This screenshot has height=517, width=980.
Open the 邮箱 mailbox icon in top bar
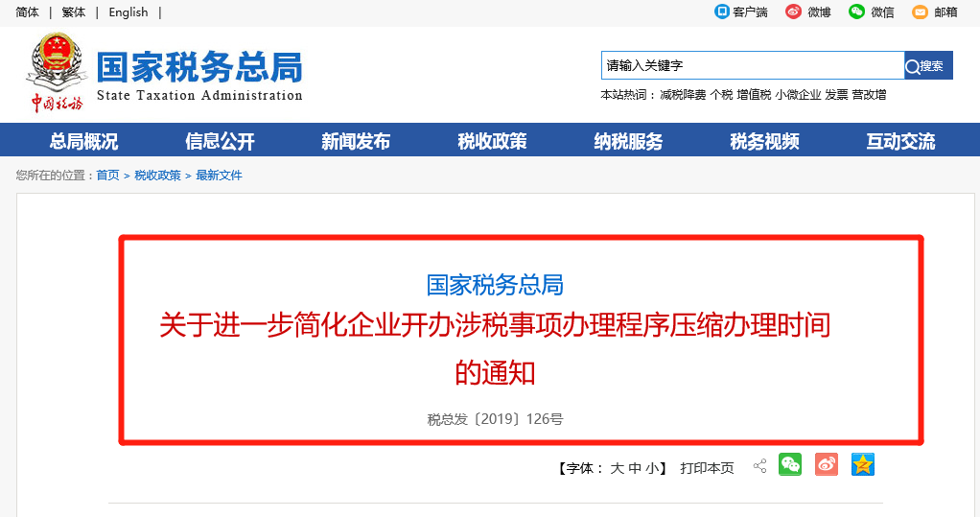click(x=920, y=12)
